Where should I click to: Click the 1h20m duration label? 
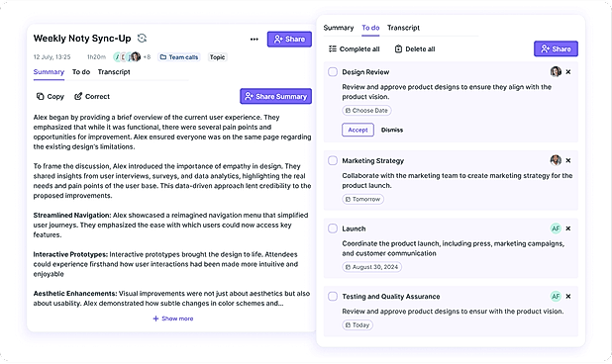click(96, 57)
